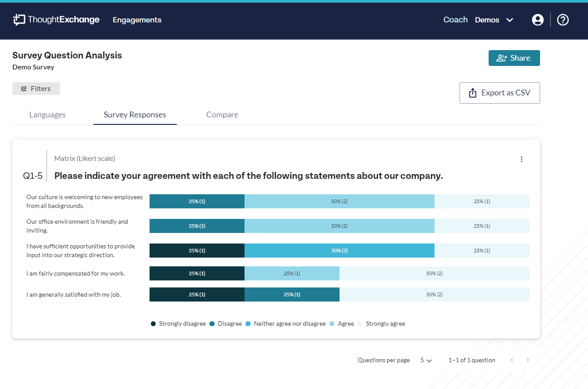The height and width of the screenshot is (389, 588).
Task: Toggle the Strongly agree legend item
Action: (381, 324)
